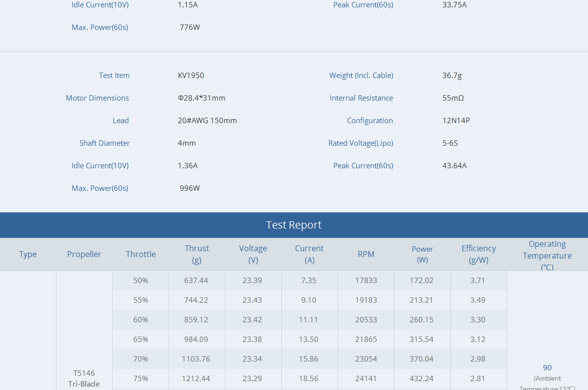The height and width of the screenshot is (390, 588).
Task: Select the efficiency cell '3.71'
Action: (479, 281)
